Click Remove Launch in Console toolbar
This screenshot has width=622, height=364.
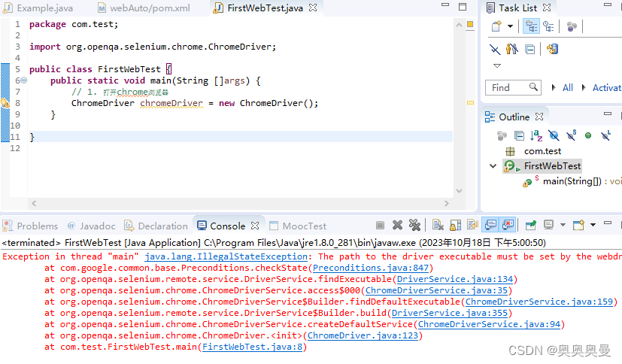click(x=397, y=225)
